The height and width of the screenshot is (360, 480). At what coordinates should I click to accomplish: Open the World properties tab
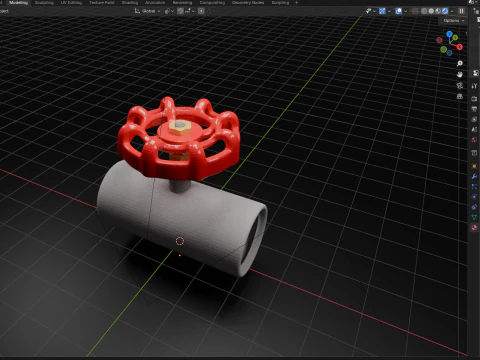pyautogui.click(x=474, y=140)
